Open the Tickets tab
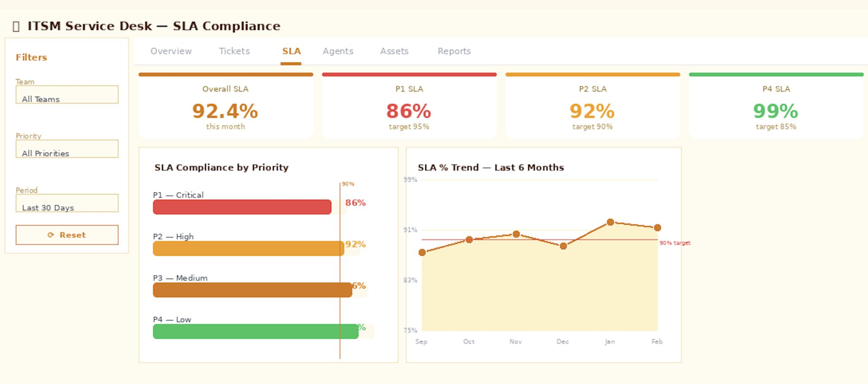This screenshot has width=868, height=384. (234, 51)
